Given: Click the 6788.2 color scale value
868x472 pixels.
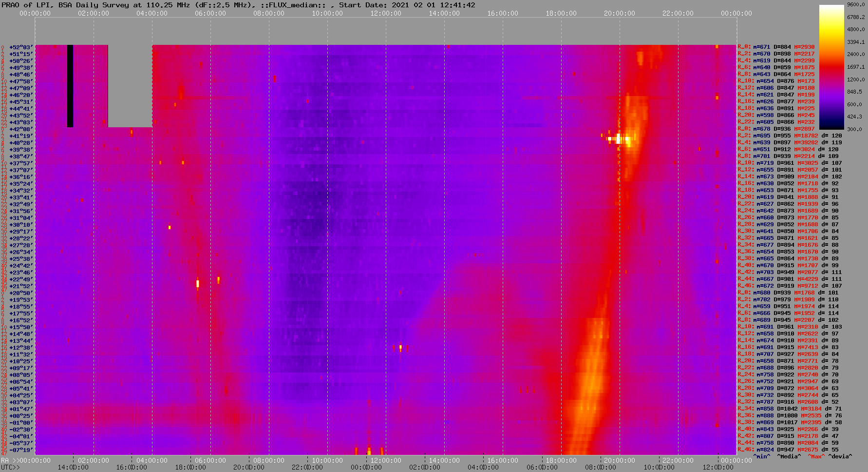Looking at the screenshot, I should [x=856, y=17].
